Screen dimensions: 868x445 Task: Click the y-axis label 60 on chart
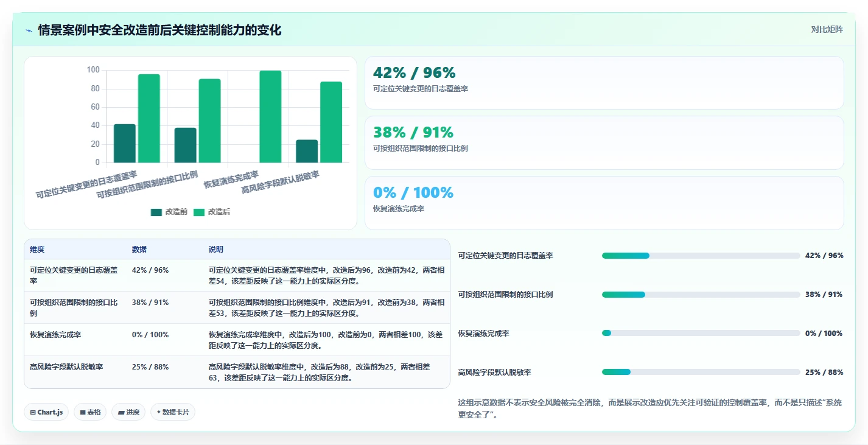pyautogui.click(x=95, y=107)
